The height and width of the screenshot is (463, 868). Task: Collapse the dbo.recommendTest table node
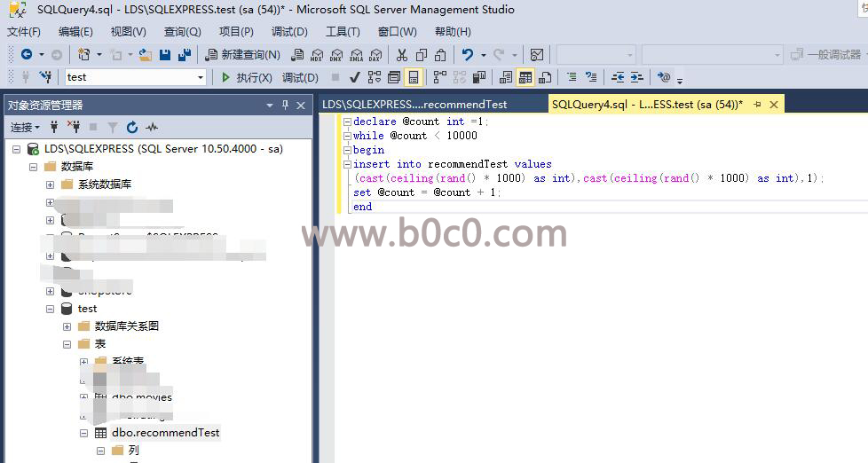tap(83, 433)
